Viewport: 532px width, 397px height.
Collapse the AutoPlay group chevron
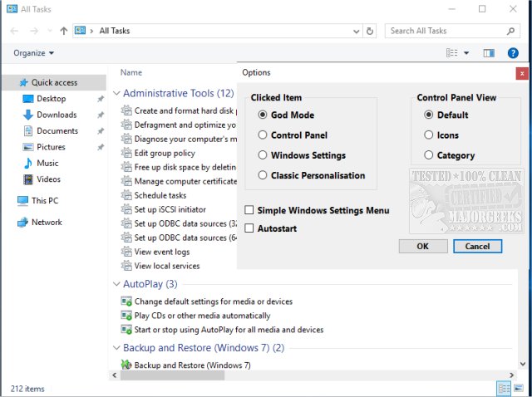pyautogui.click(x=116, y=284)
